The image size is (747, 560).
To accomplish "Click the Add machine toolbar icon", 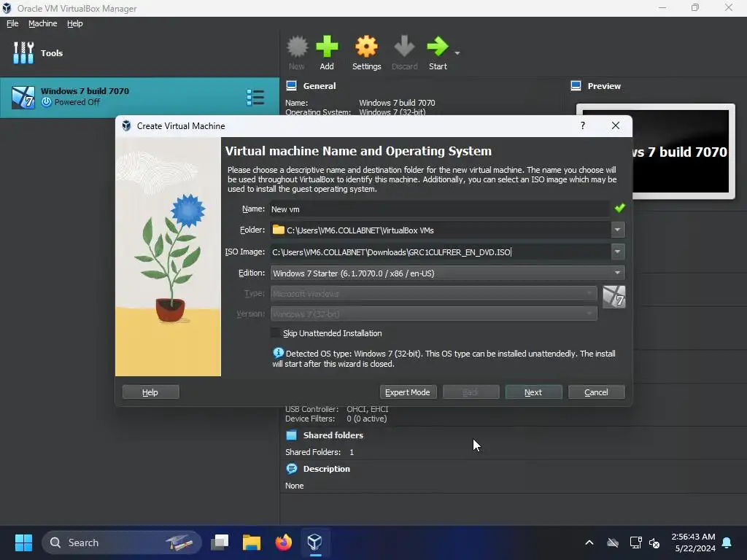I will (327, 47).
